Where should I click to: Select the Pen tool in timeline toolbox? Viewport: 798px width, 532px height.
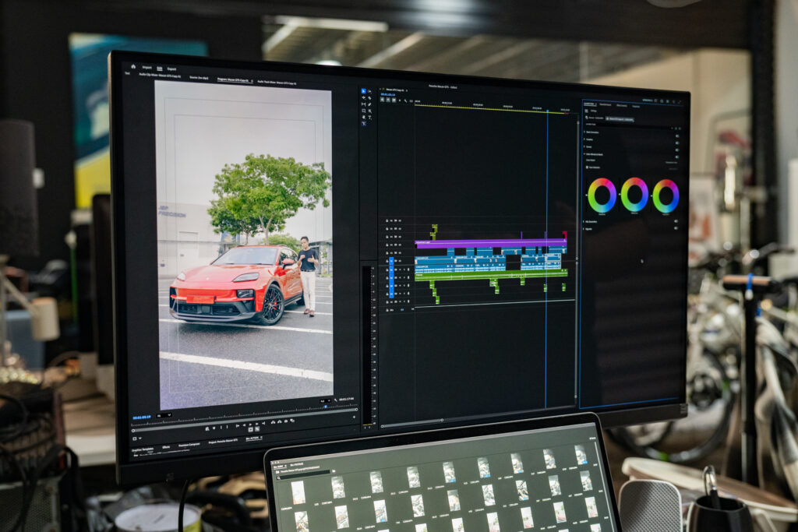coord(369,104)
